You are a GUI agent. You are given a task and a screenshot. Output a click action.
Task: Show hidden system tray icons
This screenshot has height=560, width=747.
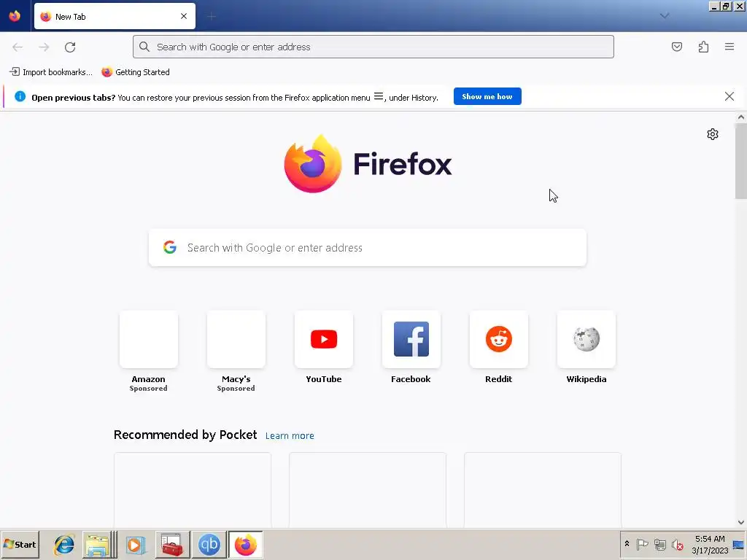[x=627, y=544]
